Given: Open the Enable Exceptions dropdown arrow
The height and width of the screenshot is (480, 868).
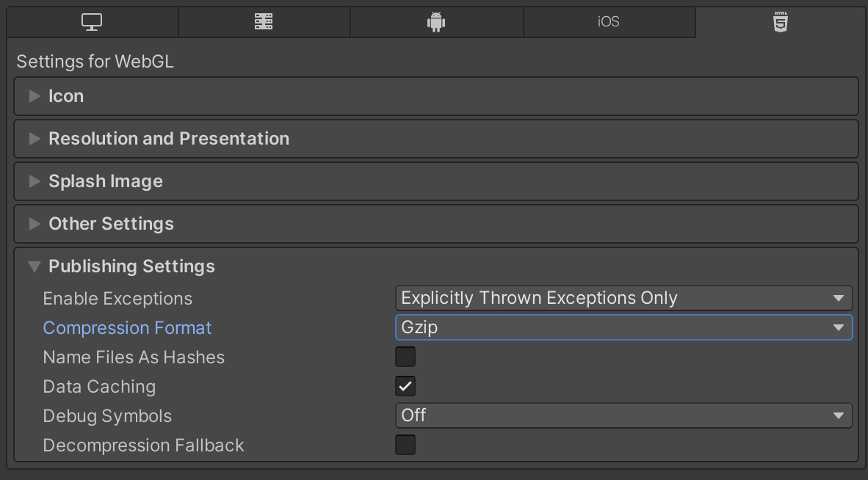Looking at the screenshot, I should point(839,298).
